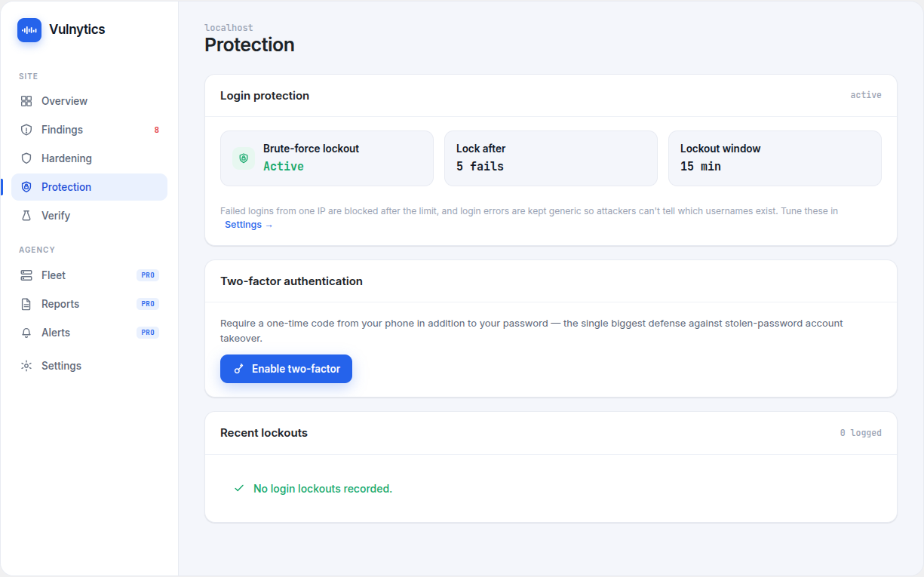
Task: Click the green Brute-force lockout shield icon
Action: pyautogui.click(x=244, y=158)
